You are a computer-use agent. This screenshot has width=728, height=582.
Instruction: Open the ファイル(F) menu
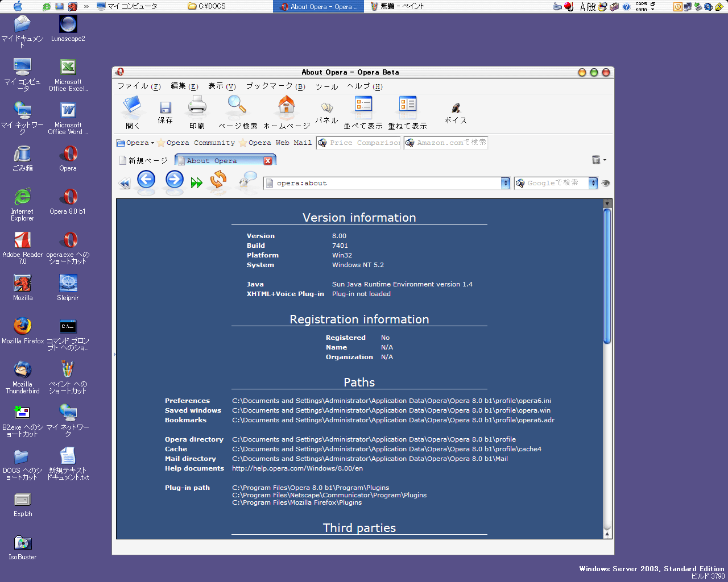point(139,86)
